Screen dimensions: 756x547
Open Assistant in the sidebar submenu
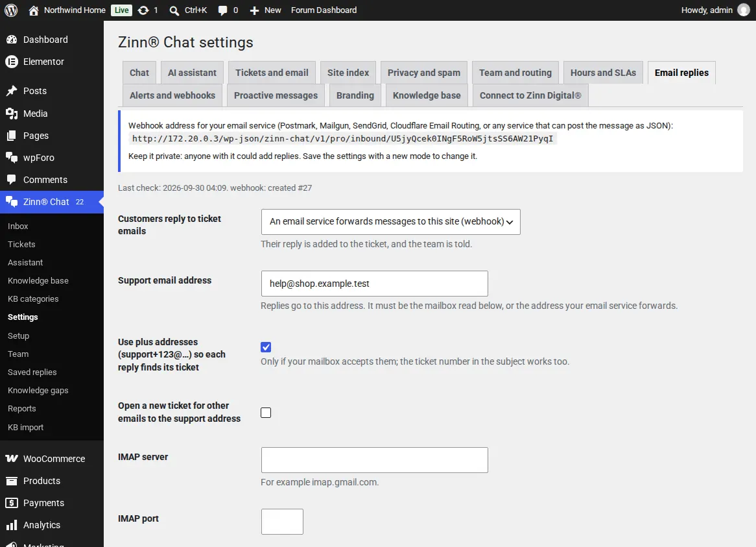pos(25,263)
